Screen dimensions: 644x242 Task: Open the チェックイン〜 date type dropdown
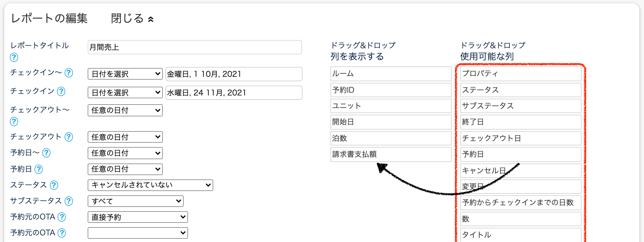[125, 74]
